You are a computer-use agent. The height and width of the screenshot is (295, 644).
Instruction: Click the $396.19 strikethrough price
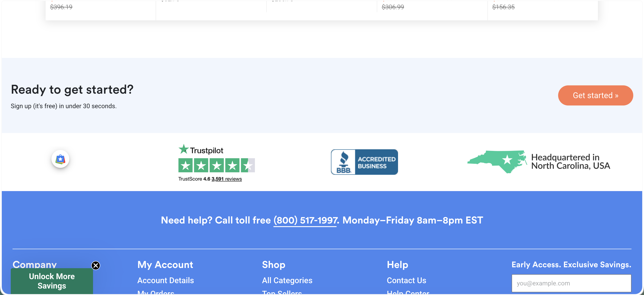pos(61,7)
